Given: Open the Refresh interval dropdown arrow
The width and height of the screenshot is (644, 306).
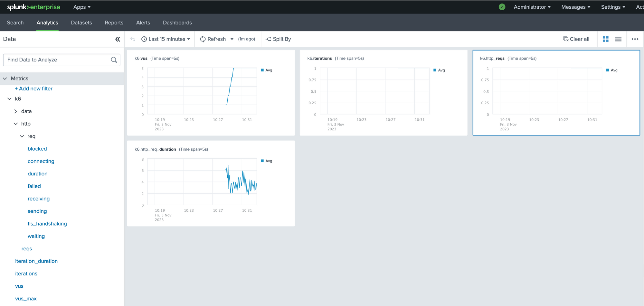Looking at the screenshot, I should click(232, 39).
